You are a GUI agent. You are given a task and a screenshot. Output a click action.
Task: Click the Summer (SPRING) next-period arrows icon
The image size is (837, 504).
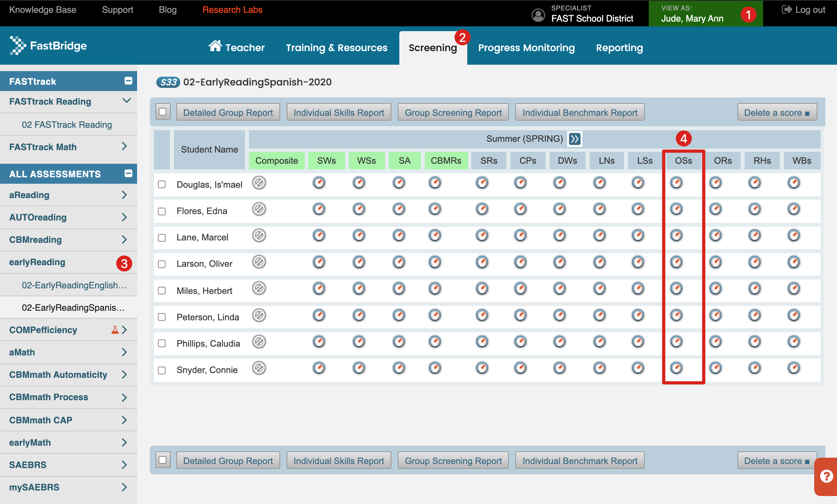574,139
